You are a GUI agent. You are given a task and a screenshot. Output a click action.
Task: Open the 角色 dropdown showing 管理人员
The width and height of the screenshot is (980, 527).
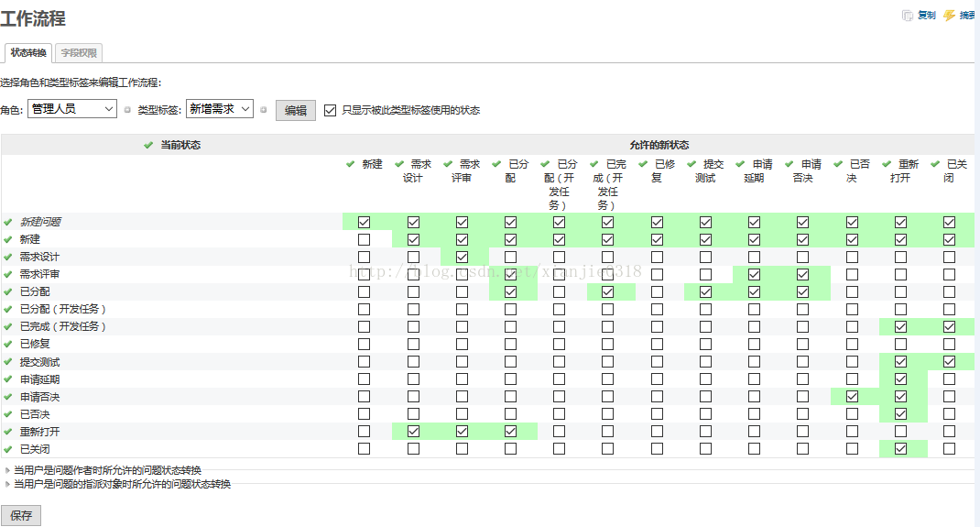click(x=72, y=109)
